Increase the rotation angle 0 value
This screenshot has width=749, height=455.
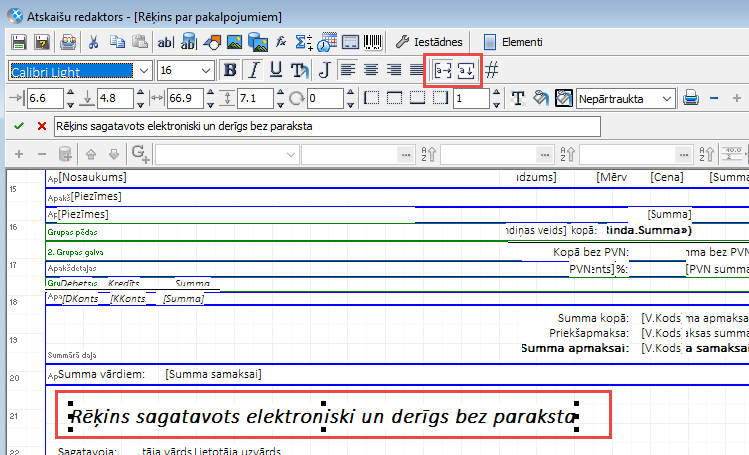tap(350, 94)
